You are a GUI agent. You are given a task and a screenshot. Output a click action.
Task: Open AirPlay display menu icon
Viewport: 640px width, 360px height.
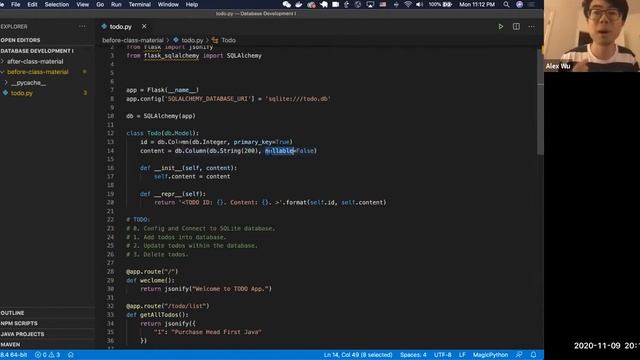coord(370,4)
